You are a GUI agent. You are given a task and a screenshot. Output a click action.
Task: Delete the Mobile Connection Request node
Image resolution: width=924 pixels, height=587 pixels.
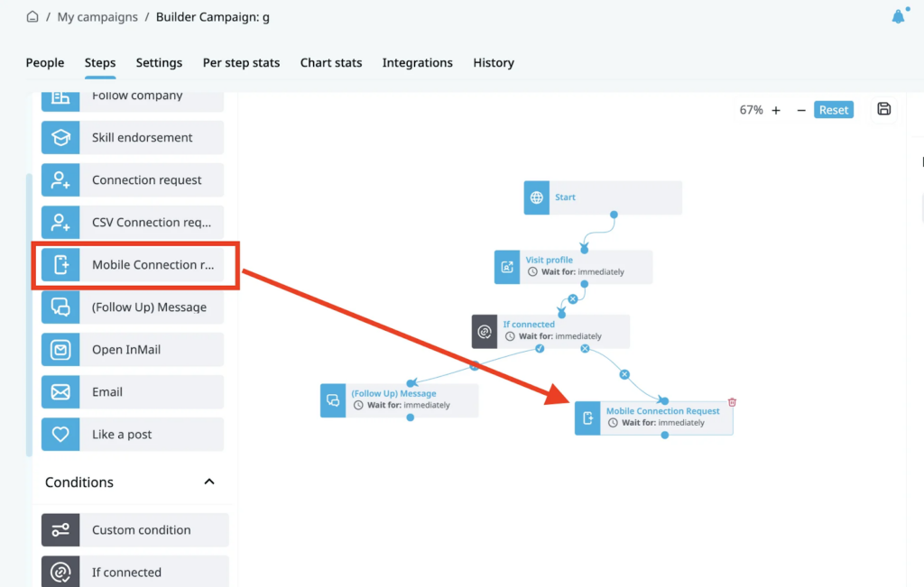click(x=732, y=402)
